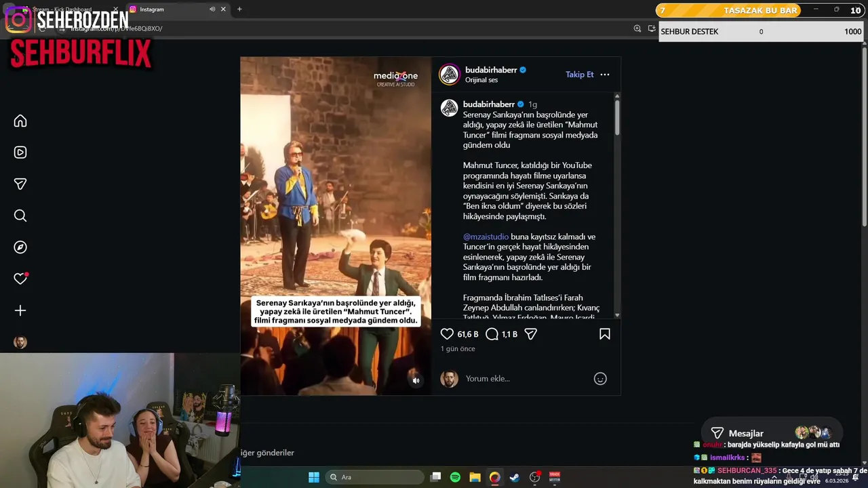Click the address bar URL
Viewport: 868px width, 488px height.
click(117, 28)
